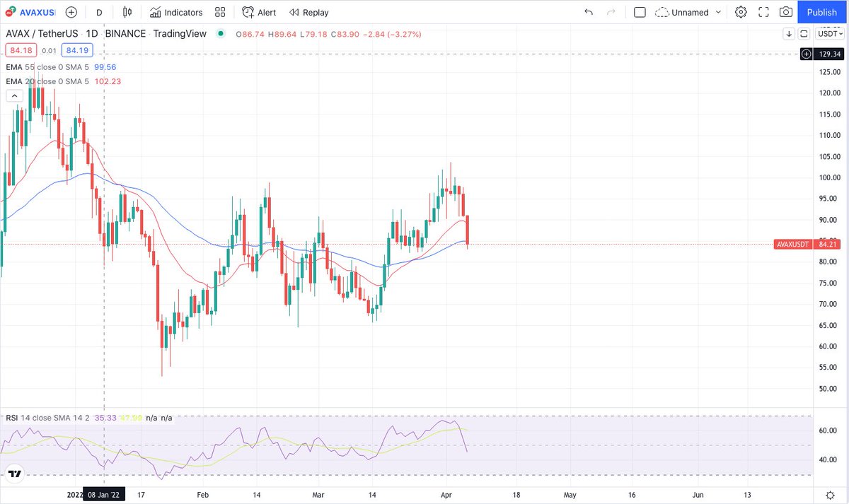Screen dimensions: 849x504
Task: Open the candlestick chart type selector
Action: (x=127, y=12)
